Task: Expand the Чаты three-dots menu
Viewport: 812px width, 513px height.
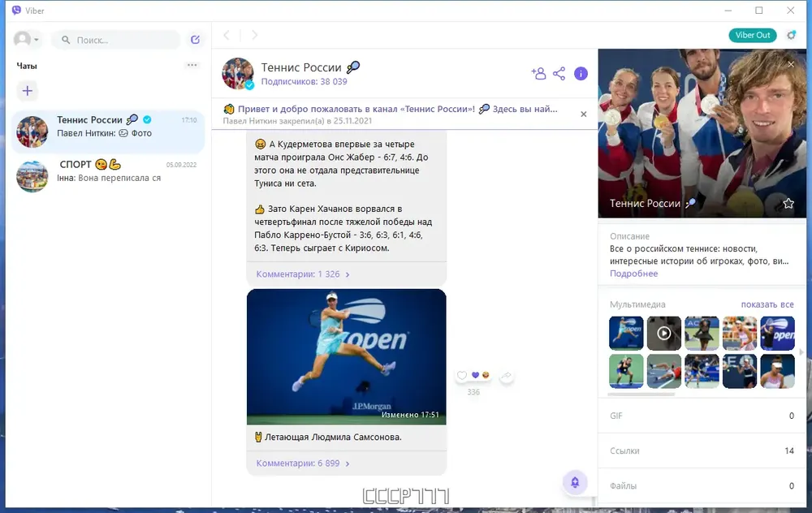Action: point(192,65)
